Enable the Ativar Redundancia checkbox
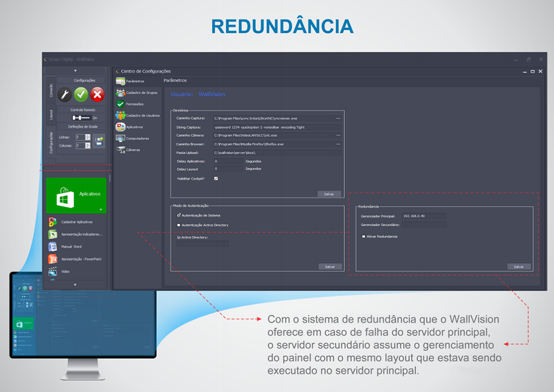554x392 pixels. point(364,237)
